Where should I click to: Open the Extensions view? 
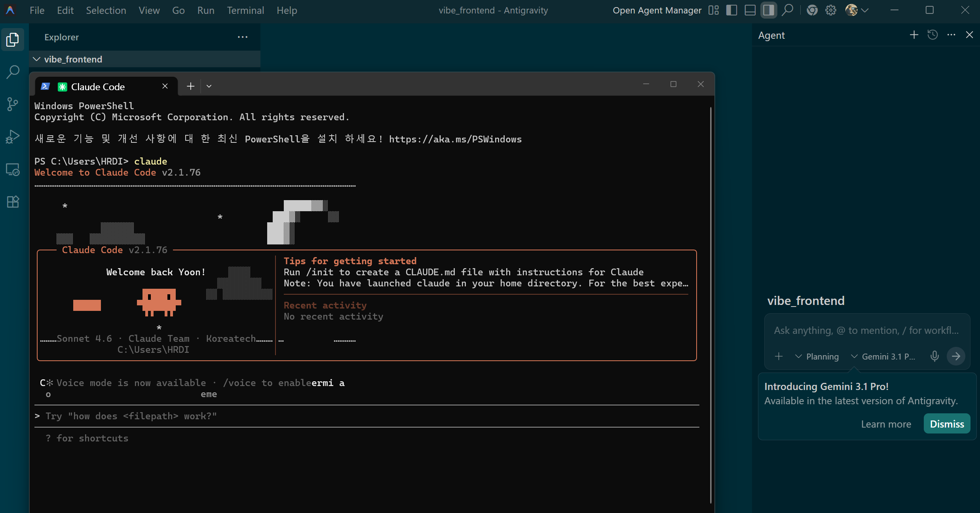click(x=13, y=202)
